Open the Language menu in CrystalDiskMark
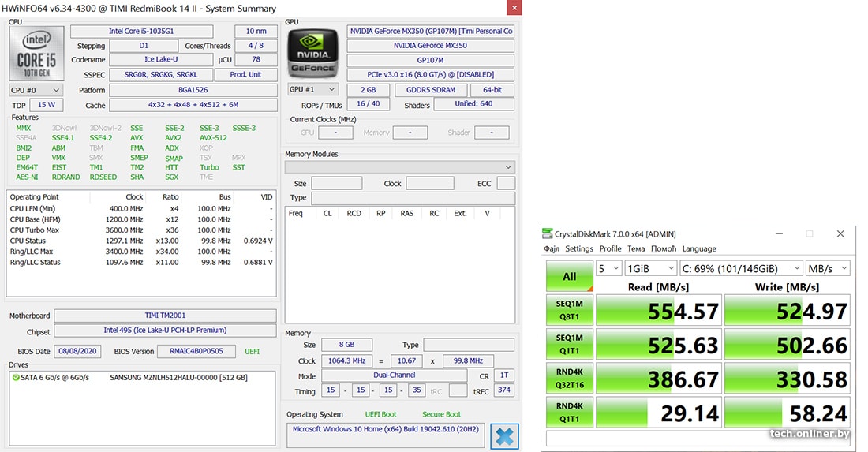Screen dimensions: 868x452 699,249
